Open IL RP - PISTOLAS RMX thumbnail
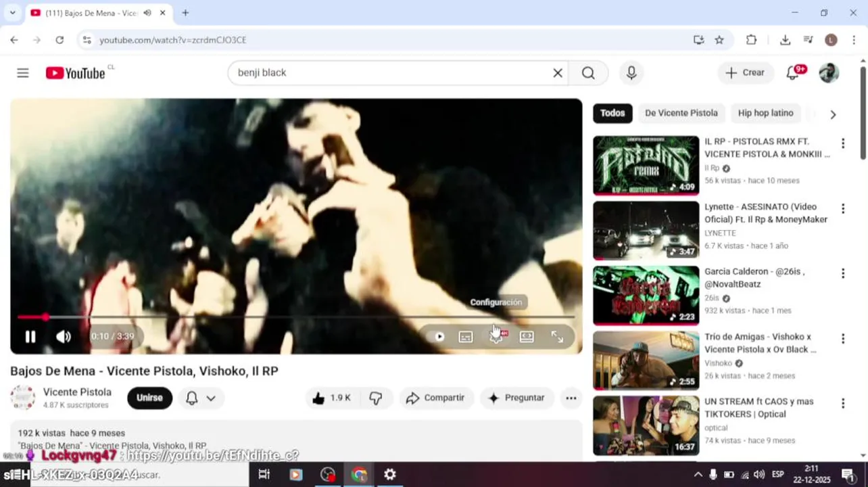Screen dimensions: 868x487 tap(646, 166)
